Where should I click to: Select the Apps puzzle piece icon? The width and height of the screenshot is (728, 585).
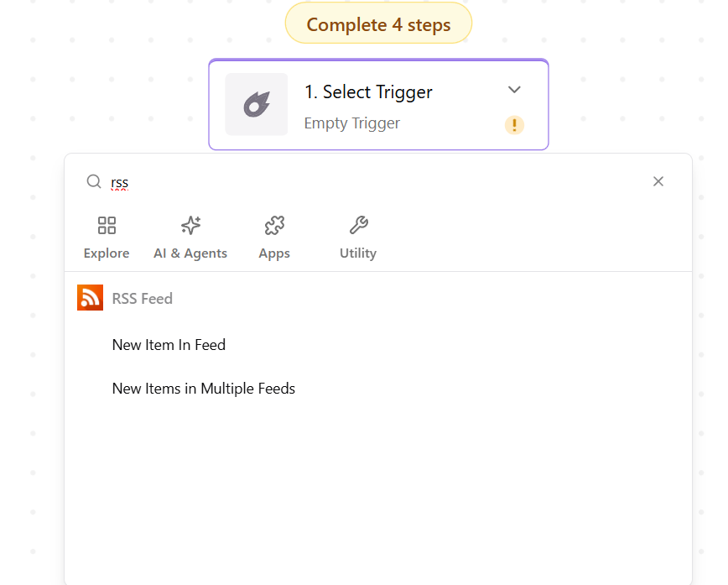coord(274,225)
